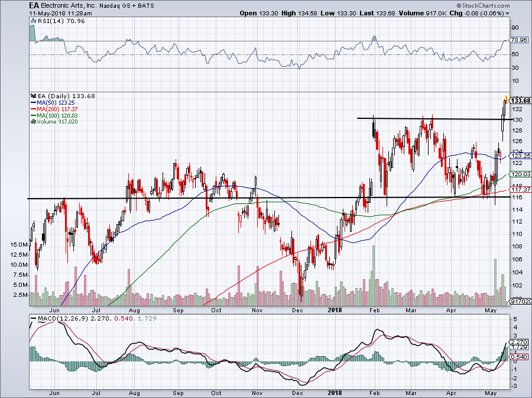The width and height of the screenshot is (532, 398).
Task: Click the 'MA(50) 123.25' legend text
Action: click(56, 102)
